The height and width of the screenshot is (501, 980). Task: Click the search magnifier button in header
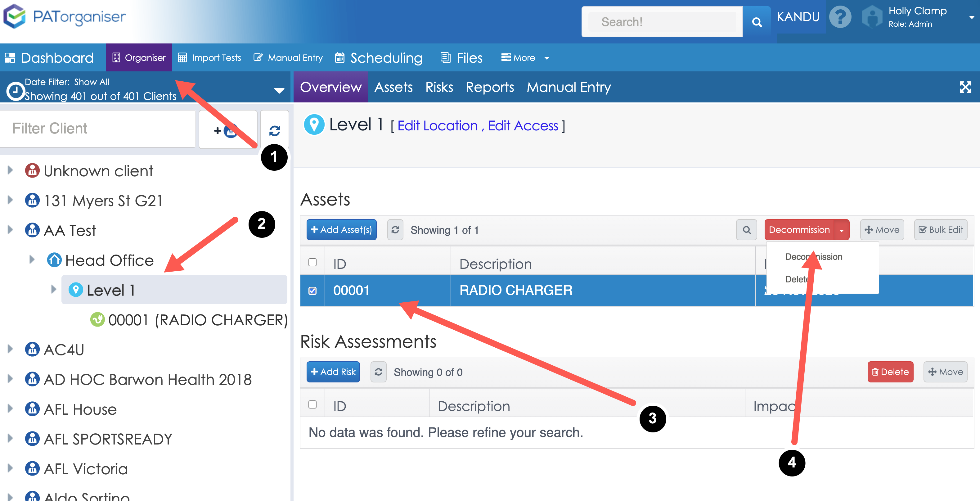pyautogui.click(x=757, y=22)
